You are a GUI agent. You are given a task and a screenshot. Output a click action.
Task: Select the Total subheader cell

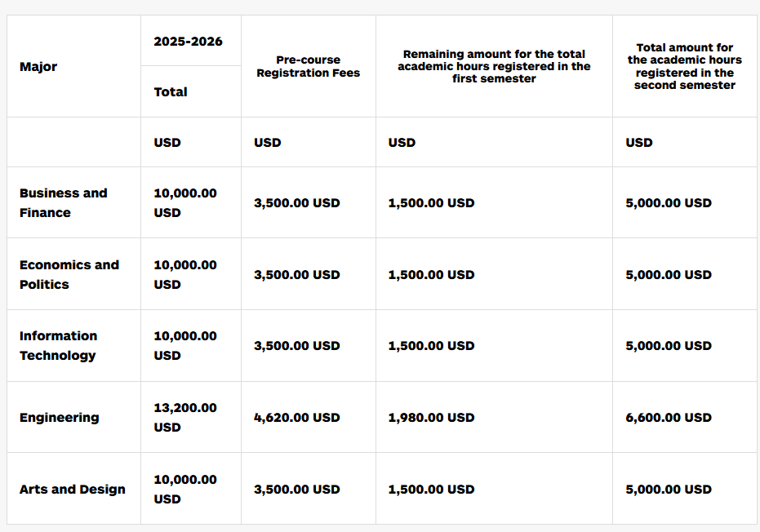(x=171, y=92)
